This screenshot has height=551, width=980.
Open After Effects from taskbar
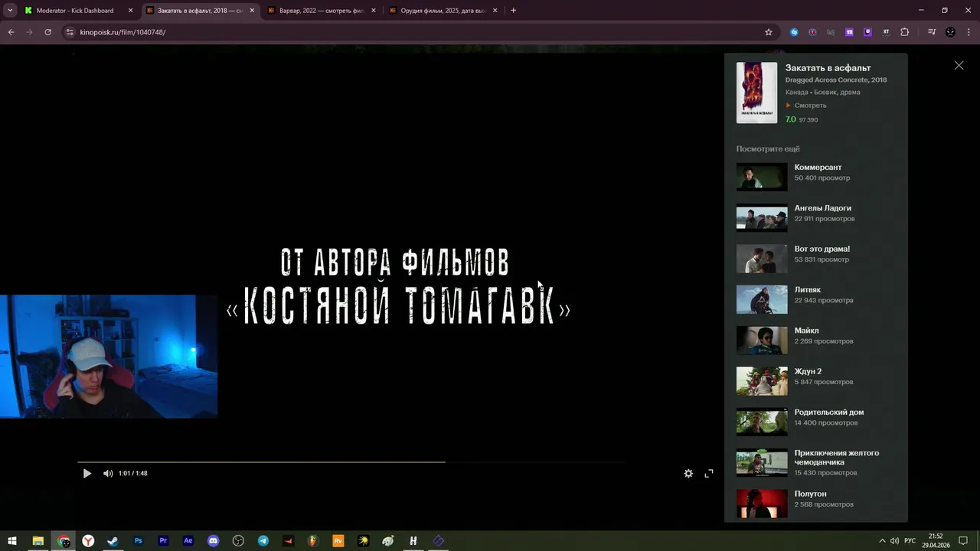188,540
